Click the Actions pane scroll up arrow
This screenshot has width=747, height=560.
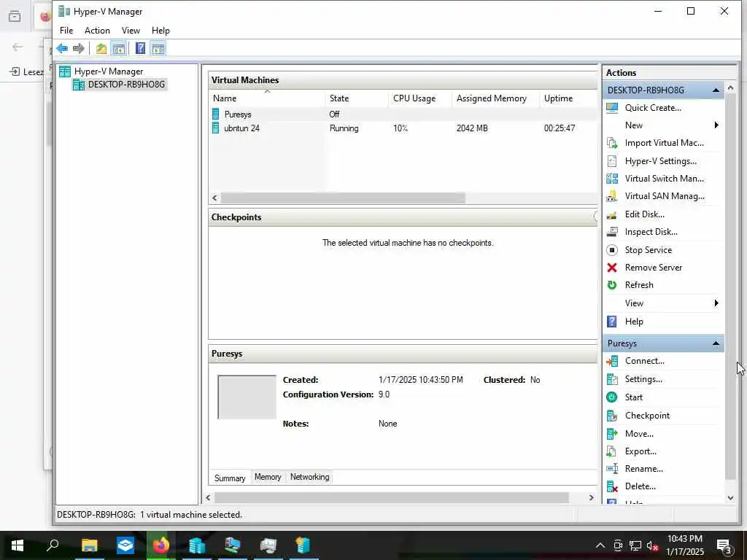[730, 88]
